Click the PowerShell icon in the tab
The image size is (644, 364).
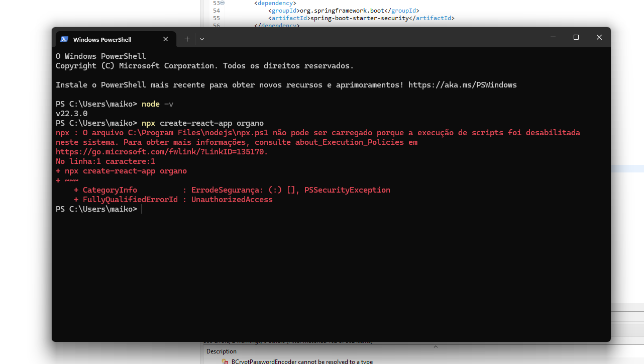pos(64,39)
